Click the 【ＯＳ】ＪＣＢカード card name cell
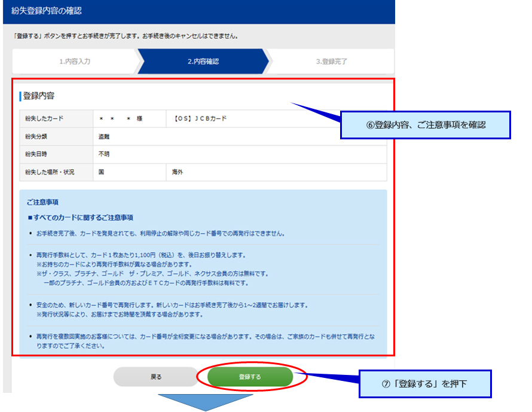This screenshot has width=532, height=412. [x=200, y=118]
